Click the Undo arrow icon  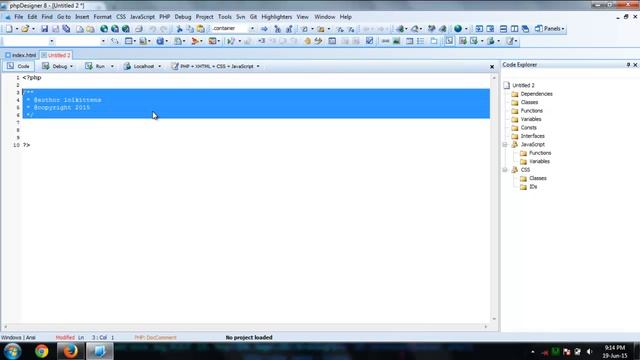coord(152,29)
